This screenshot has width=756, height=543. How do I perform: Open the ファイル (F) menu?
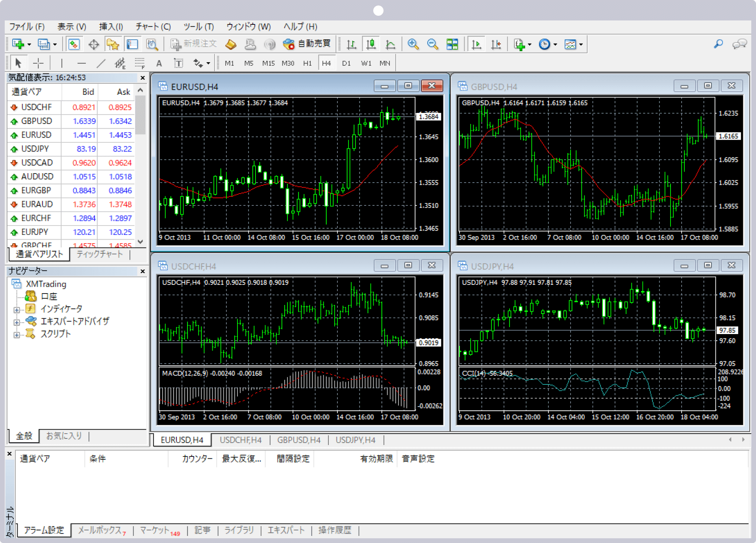click(27, 26)
